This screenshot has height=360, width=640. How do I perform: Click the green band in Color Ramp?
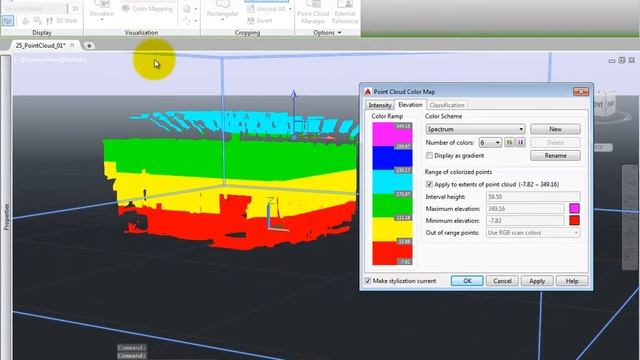tap(392, 205)
